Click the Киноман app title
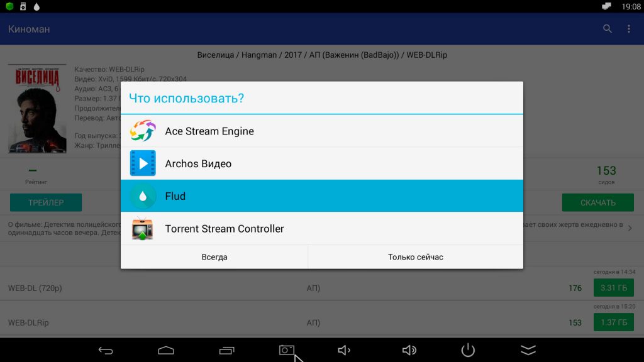 [x=29, y=29]
